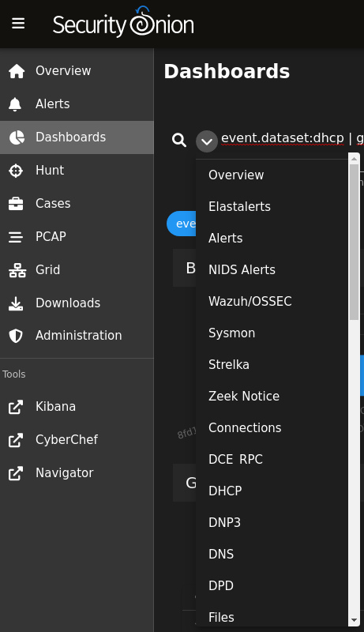Select Overview query from dropdown list
Viewport: 364px width, 632px height.
tap(272, 175)
